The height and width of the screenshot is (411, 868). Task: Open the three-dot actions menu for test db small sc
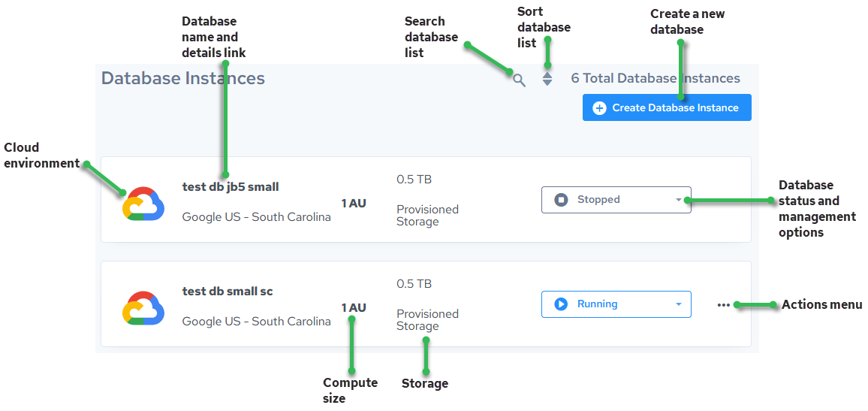(723, 305)
